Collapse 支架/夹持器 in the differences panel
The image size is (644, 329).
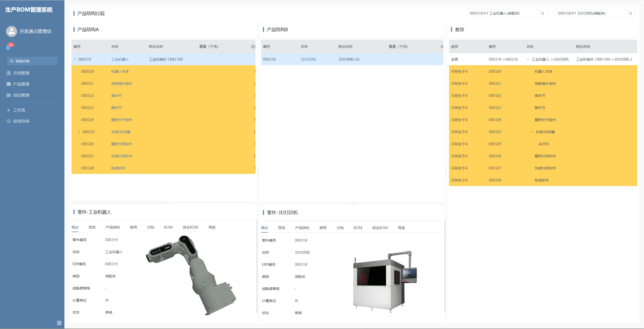click(532, 132)
